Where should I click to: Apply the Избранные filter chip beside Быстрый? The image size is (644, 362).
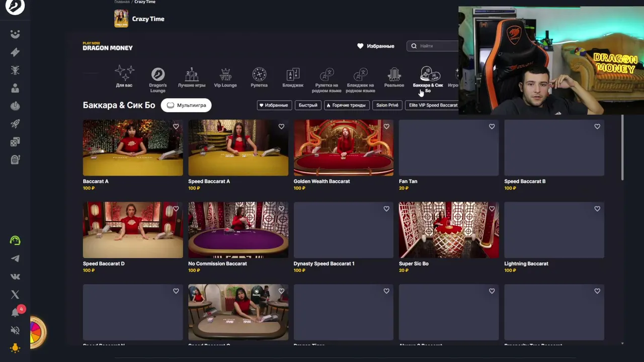(274, 105)
